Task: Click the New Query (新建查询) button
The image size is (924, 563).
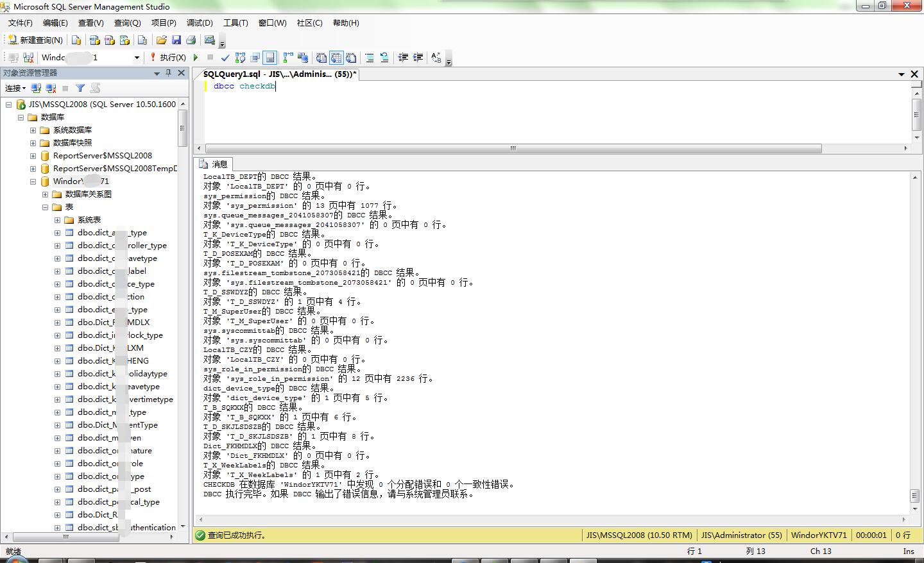Action: click(35, 40)
